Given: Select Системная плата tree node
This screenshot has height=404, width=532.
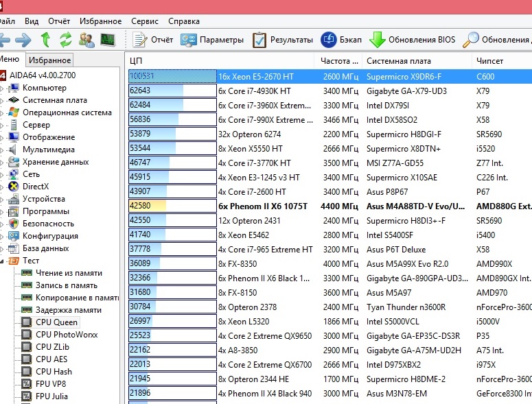Looking at the screenshot, I should pos(55,100).
